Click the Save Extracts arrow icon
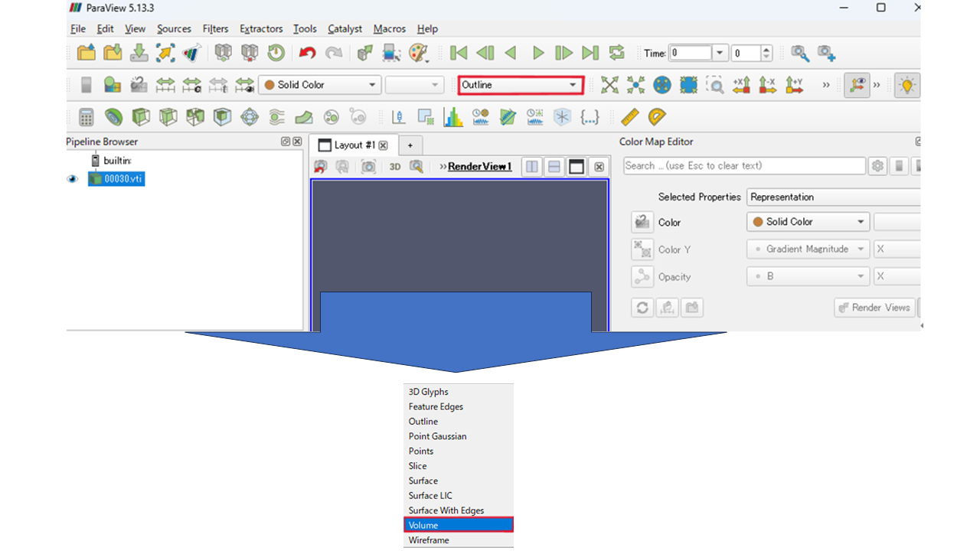980x551 pixels. tap(165, 52)
